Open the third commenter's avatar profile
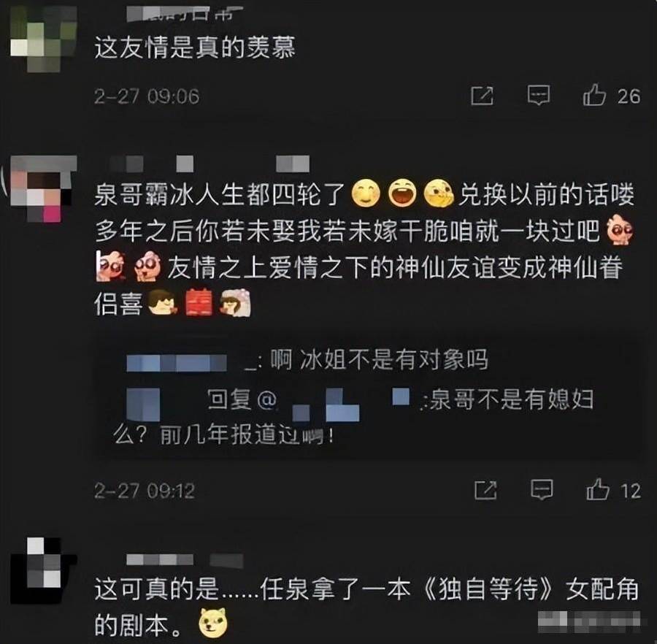The height and width of the screenshot is (644, 657). [x=44, y=571]
